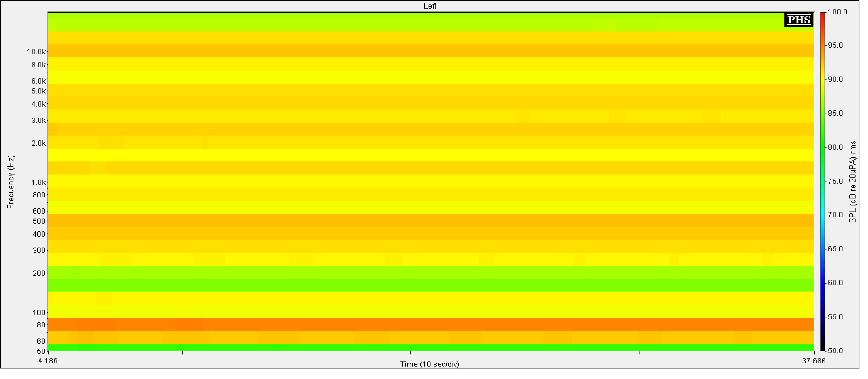Click the Time (10 sec/div) axis label
Image resolution: width=868 pixels, height=379 pixels.
430,364
